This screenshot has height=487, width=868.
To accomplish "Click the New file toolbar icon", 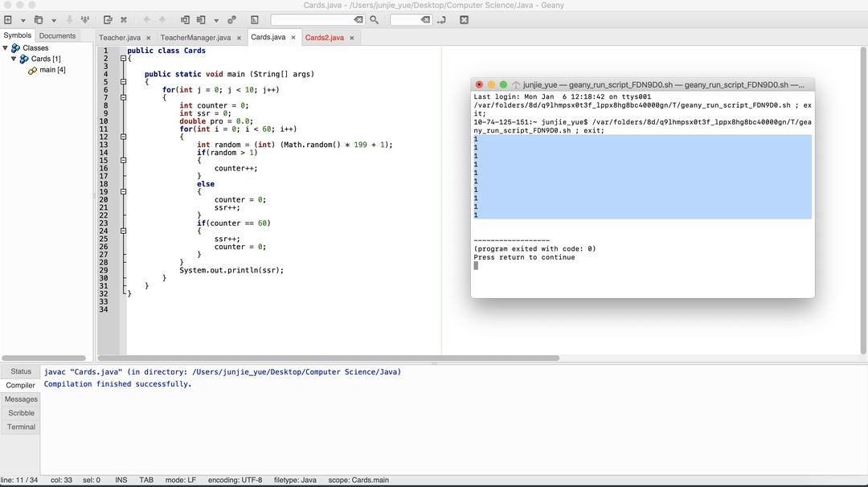I will [x=8, y=20].
